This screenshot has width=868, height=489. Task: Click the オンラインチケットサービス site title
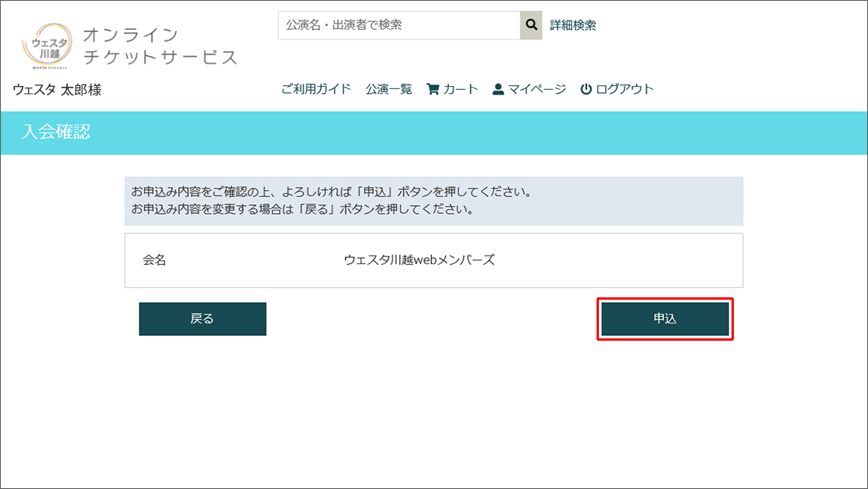pyautogui.click(x=159, y=46)
